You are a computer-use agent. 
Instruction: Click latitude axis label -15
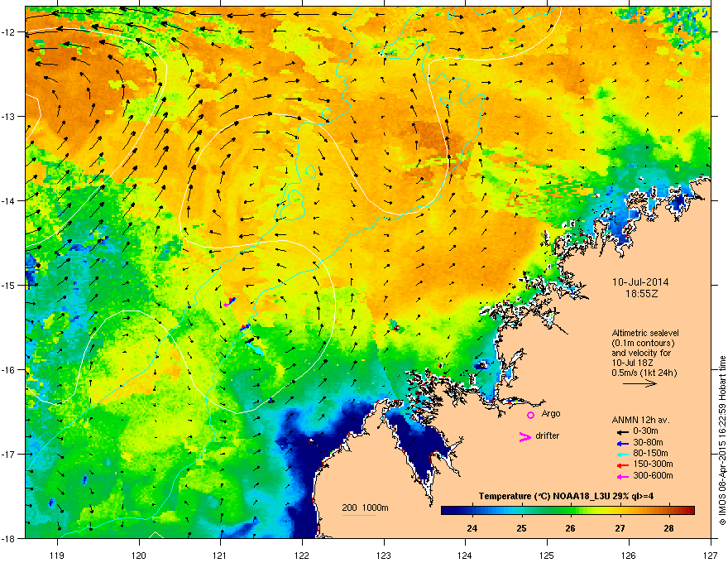9,285
